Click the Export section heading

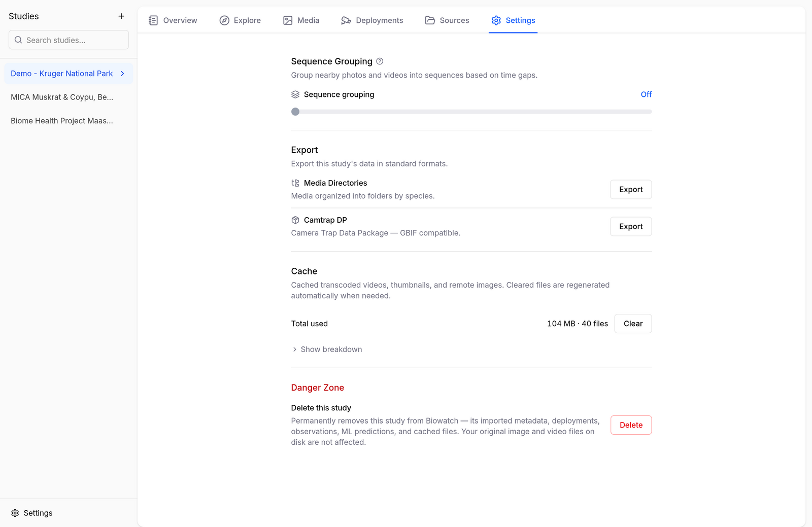304,150
